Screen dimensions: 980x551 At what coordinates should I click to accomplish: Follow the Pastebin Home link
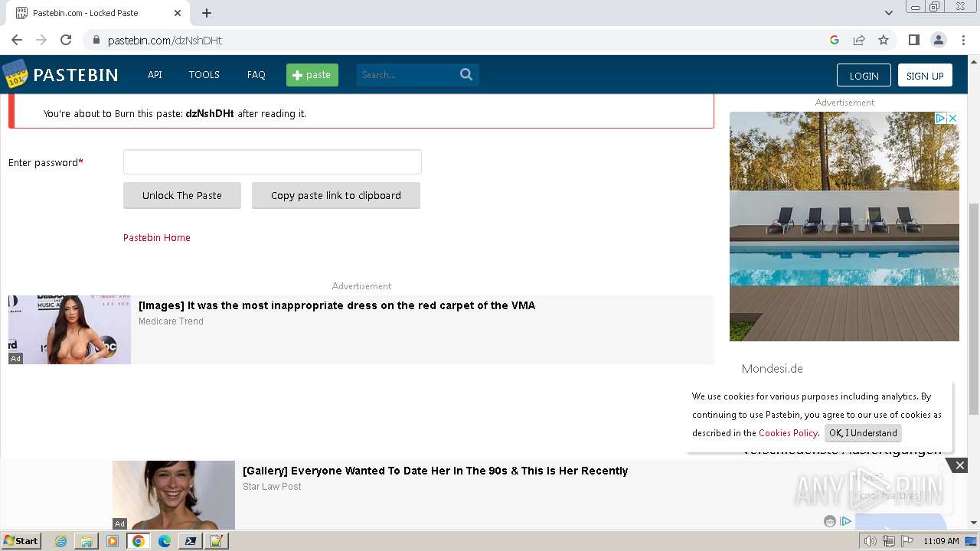pos(157,237)
